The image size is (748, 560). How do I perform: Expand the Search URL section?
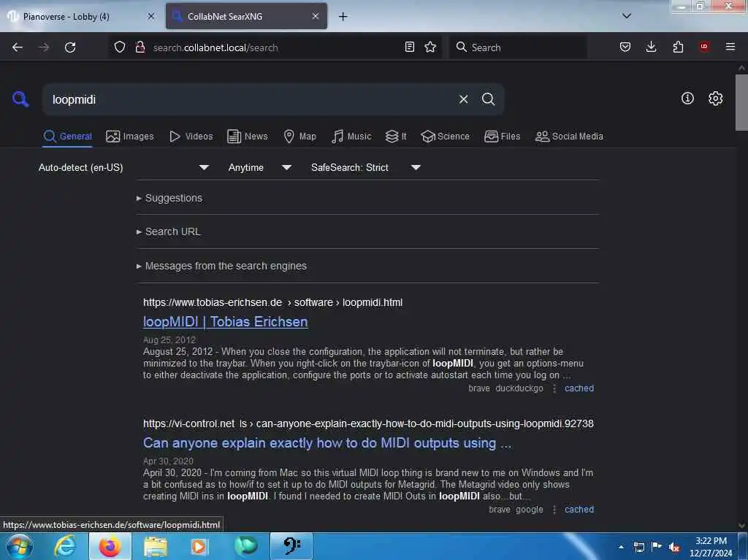[x=169, y=232]
